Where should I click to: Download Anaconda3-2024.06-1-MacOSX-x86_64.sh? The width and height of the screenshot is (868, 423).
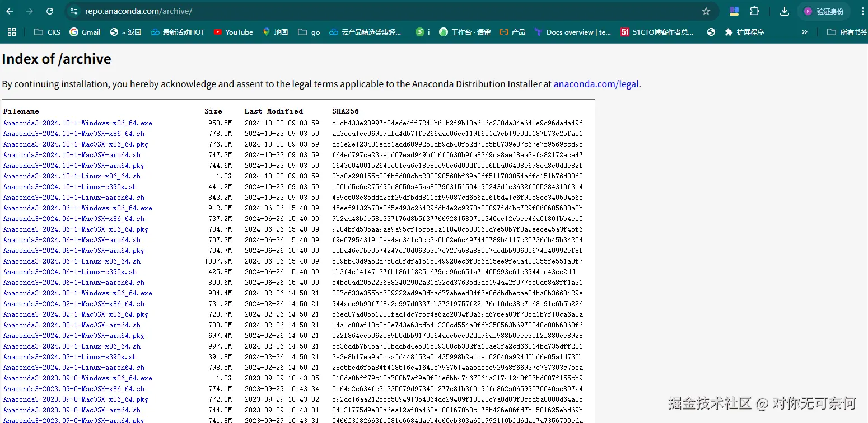click(74, 219)
